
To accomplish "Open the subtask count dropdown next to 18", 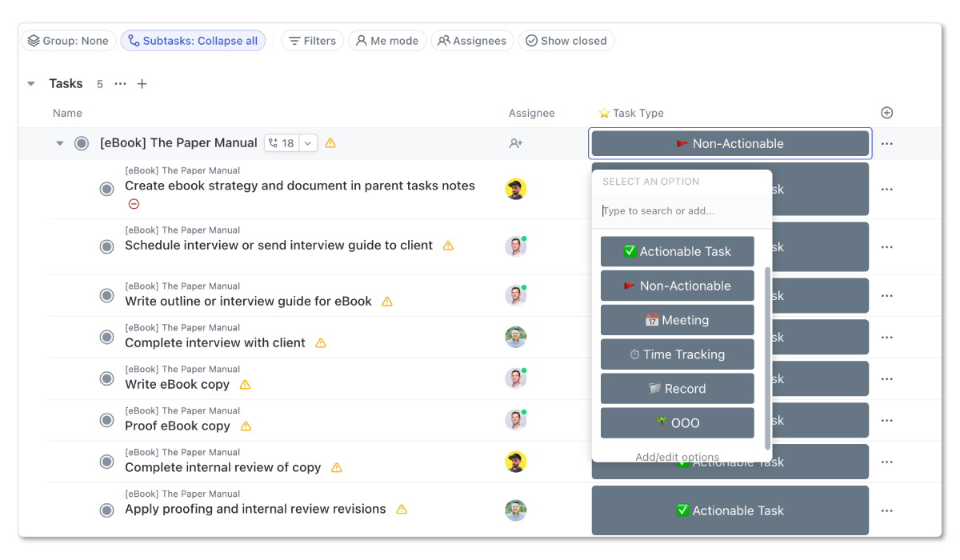I will pyautogui.click(x=306, y=142).
